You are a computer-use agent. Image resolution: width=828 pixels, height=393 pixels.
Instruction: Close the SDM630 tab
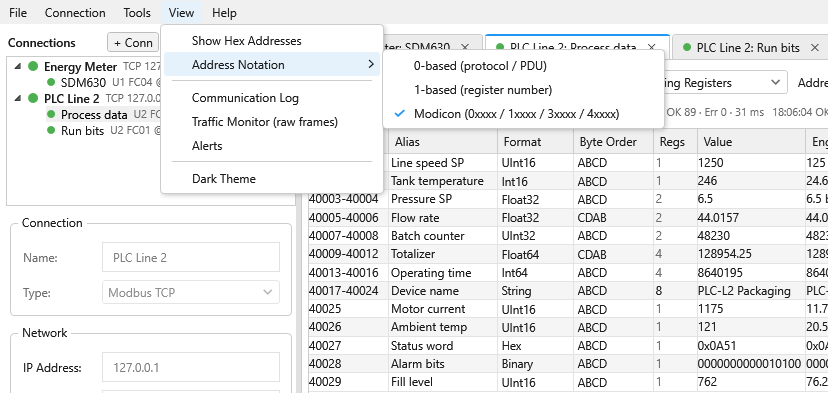pyautogui.click(x=465, y=48)
